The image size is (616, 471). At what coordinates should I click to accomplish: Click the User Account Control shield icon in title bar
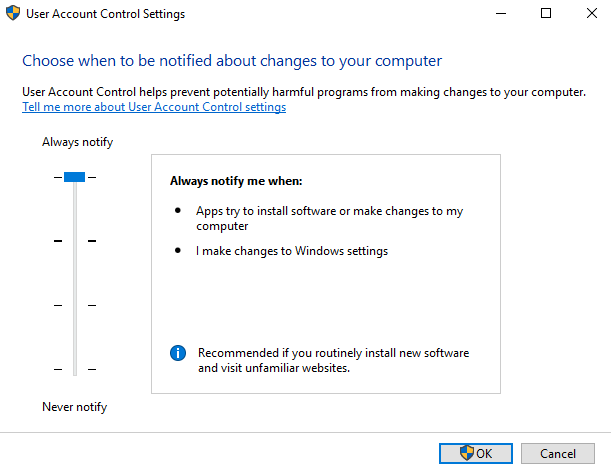tap(12, 14)
